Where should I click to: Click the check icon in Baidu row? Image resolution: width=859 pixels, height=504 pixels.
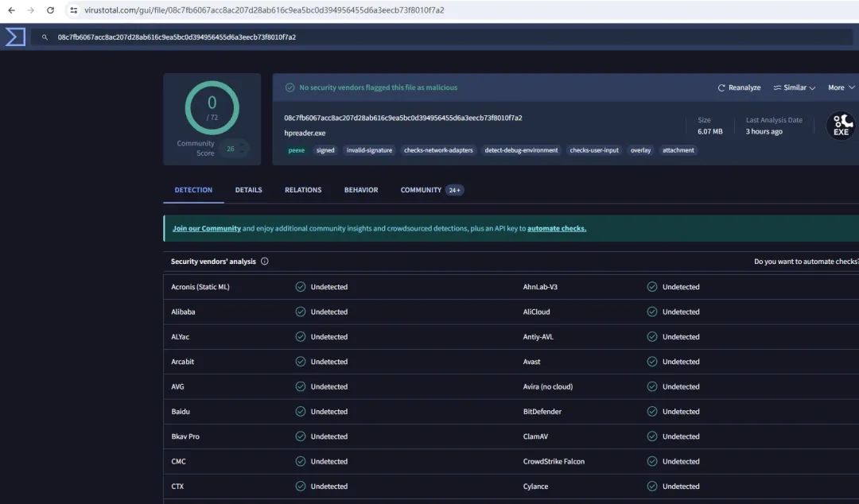[x=300, y=412]
